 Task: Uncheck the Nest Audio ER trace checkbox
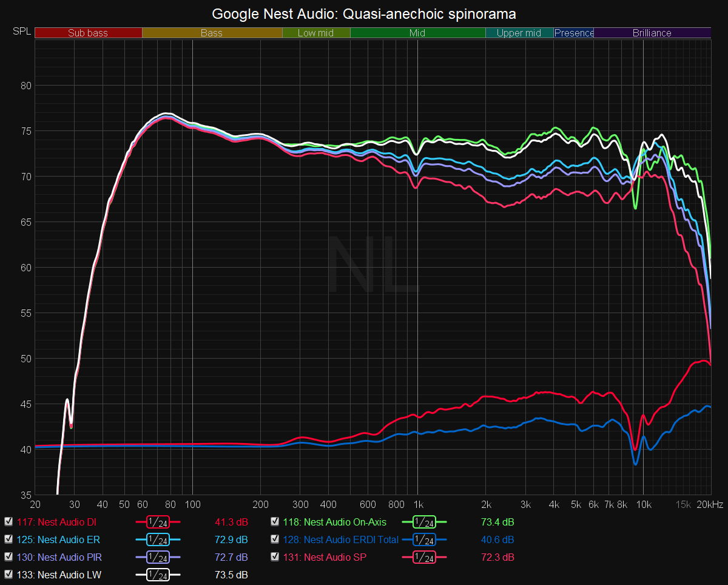[8, 539]
